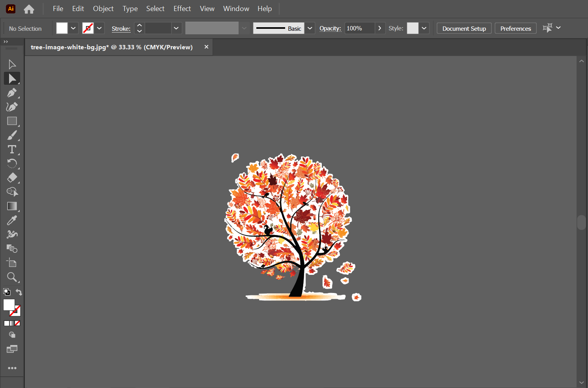Expand the Basic brush definition dropdown
The image size is (588, 388).
tap(310, 28)
